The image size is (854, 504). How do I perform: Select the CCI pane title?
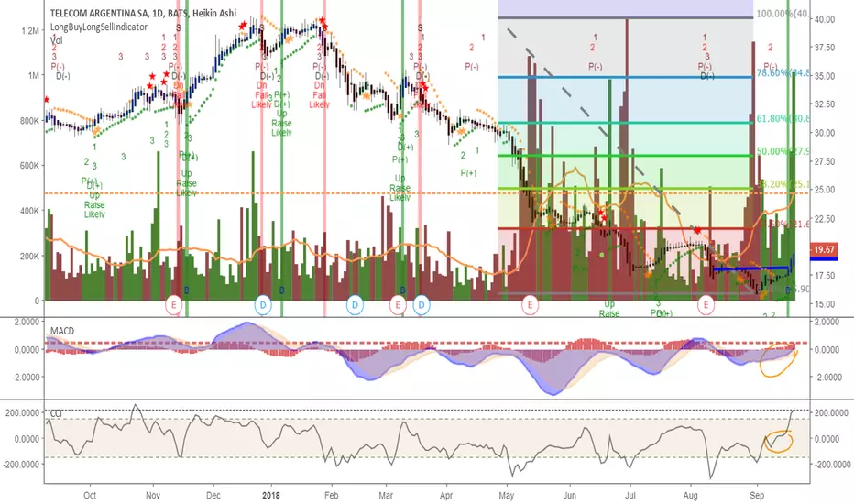point(56,414)
